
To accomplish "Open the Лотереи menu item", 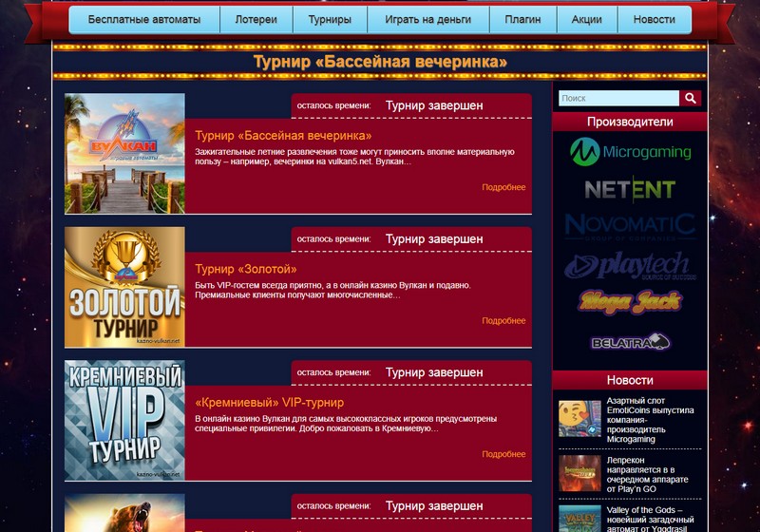I will 256,20.
